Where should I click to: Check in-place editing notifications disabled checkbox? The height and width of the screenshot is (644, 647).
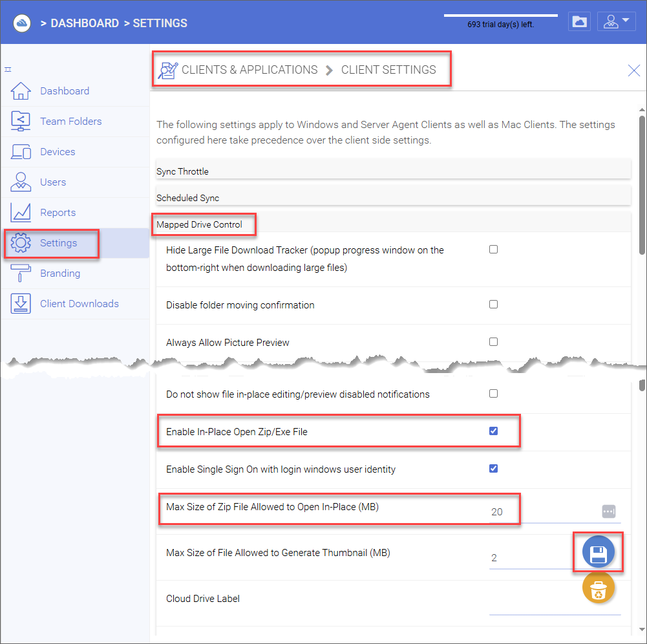(x=494, y=393)
